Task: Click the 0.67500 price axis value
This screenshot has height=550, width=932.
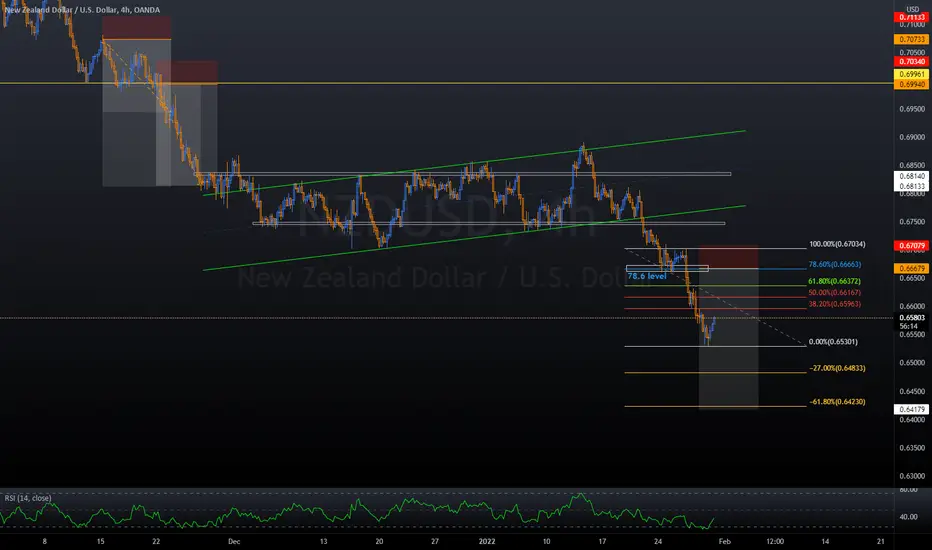Action: 912,222
